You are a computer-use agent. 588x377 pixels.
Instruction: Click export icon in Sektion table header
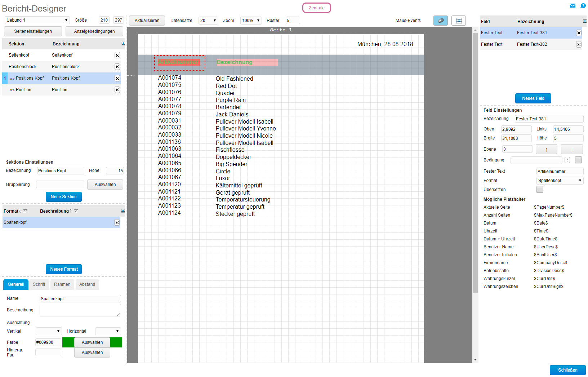click(123, 44)
